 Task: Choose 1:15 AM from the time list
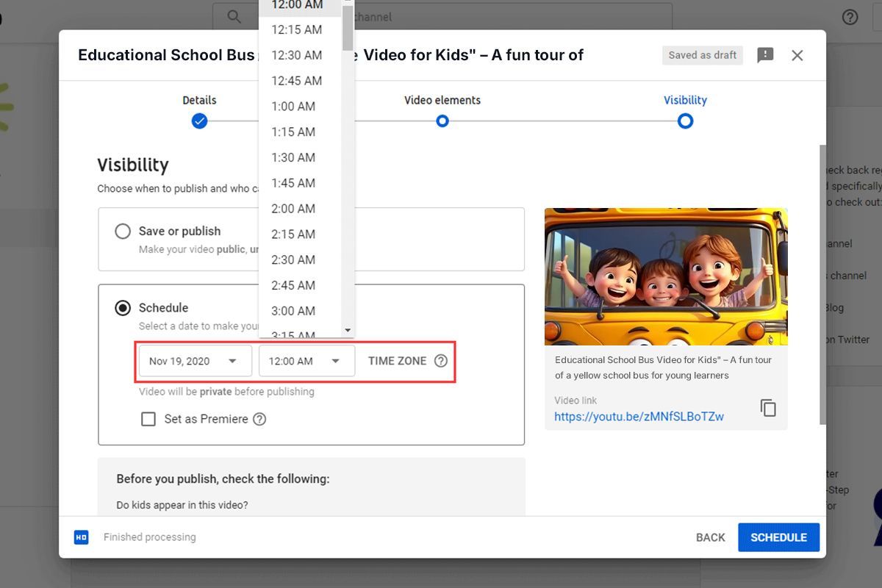tap(301, 132)
